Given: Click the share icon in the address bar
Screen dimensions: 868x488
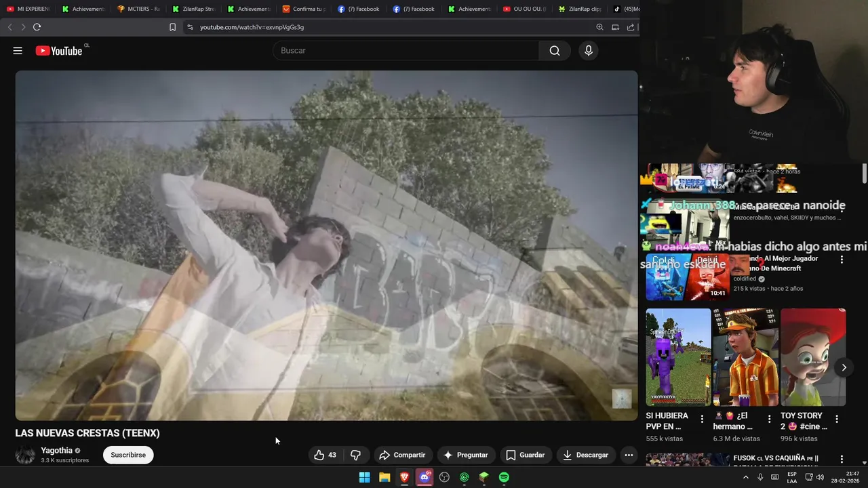Looking at the screenshot, I should coord(631,27).
